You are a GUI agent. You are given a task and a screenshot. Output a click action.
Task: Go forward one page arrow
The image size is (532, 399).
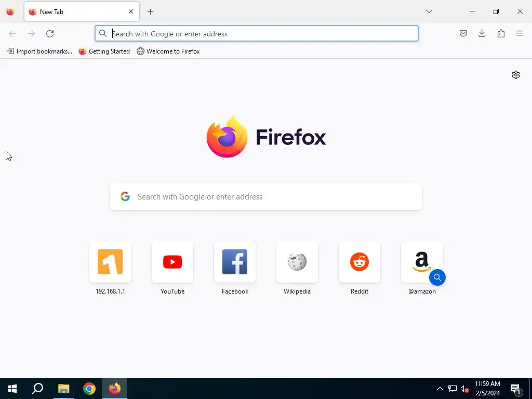coord(31,34)
